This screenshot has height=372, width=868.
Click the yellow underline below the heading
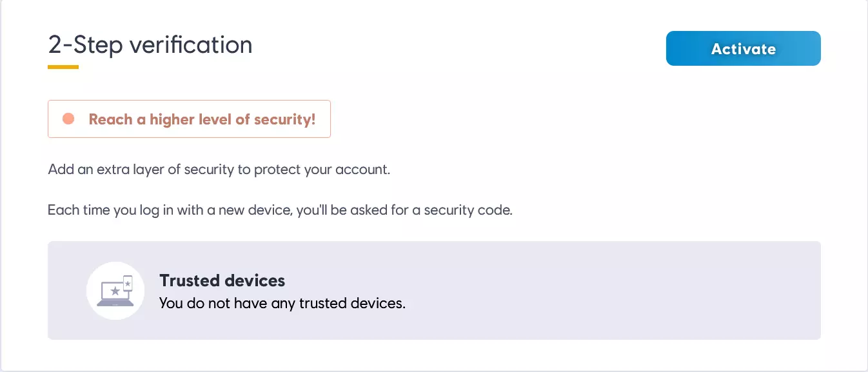point(63,66)
